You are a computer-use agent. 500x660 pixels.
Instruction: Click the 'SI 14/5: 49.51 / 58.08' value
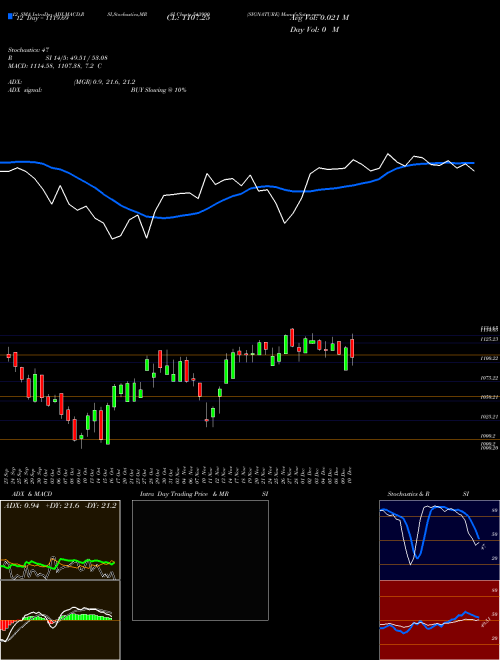click(77, 58)
